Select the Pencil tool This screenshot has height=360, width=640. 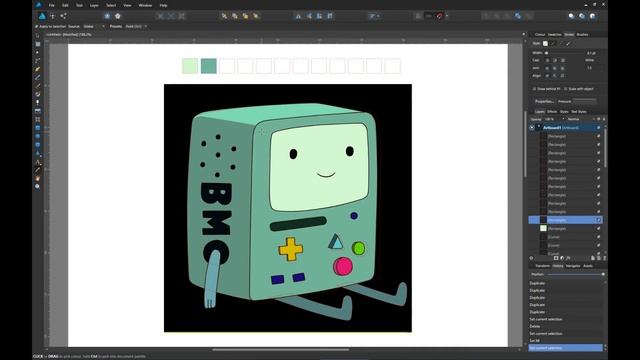pyautogui.click(x=38, y=78)
